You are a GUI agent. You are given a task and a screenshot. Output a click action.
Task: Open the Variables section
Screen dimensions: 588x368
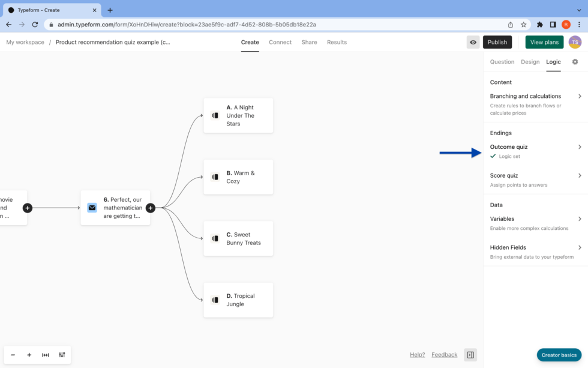click(535, 219)
